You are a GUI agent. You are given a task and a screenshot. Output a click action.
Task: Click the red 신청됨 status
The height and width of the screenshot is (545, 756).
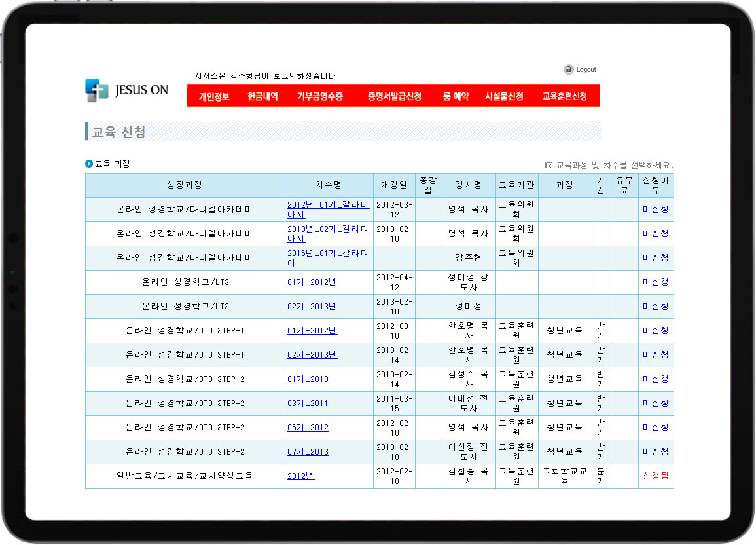(x=655, y=476)
